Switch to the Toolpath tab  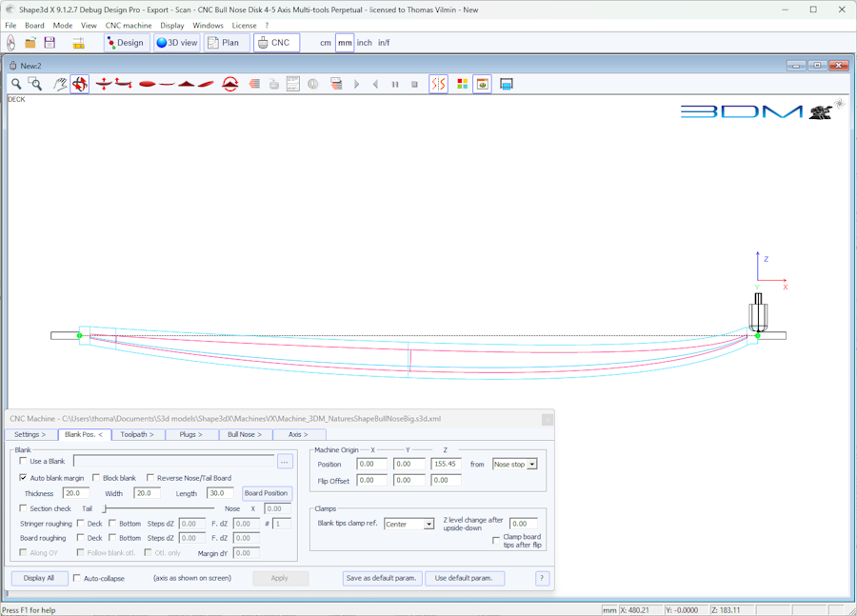tap(137, 434)
